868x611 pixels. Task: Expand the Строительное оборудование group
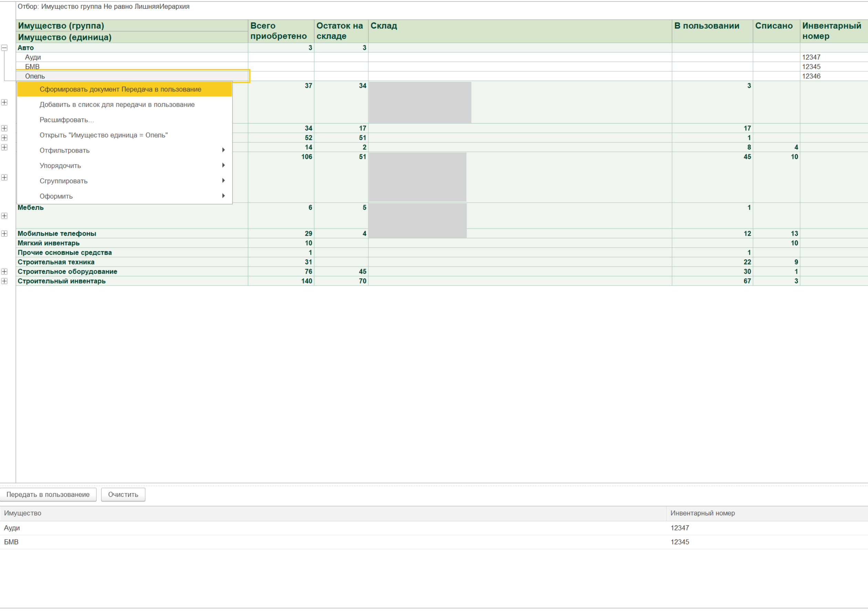(4, 272)
